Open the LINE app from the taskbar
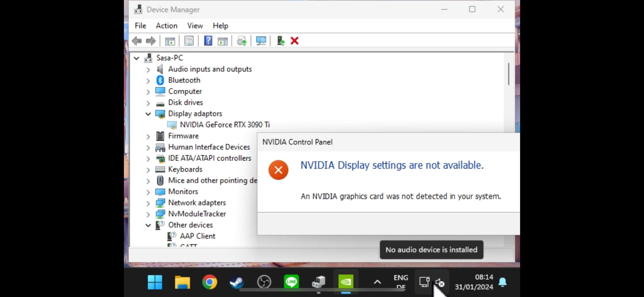This screenshot has height=297, width=644. click(291, 282)
